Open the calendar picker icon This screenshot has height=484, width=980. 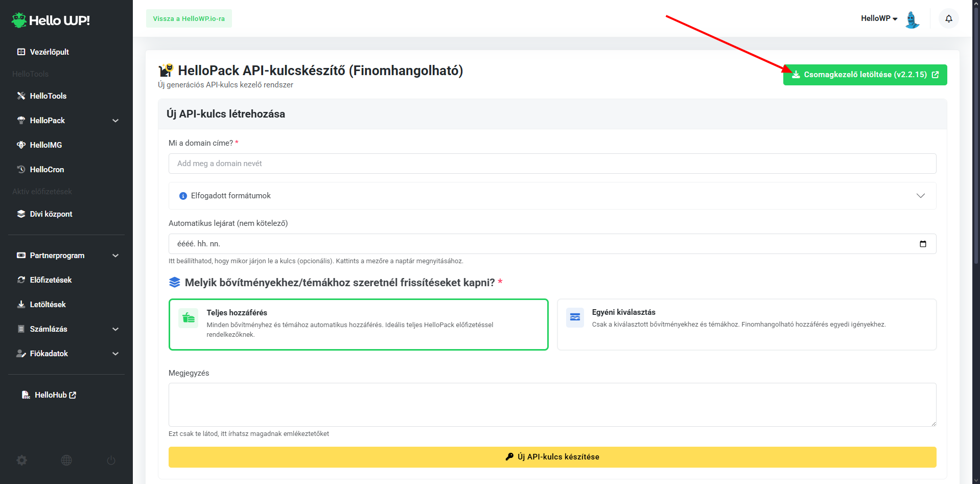tap(923, 244)
